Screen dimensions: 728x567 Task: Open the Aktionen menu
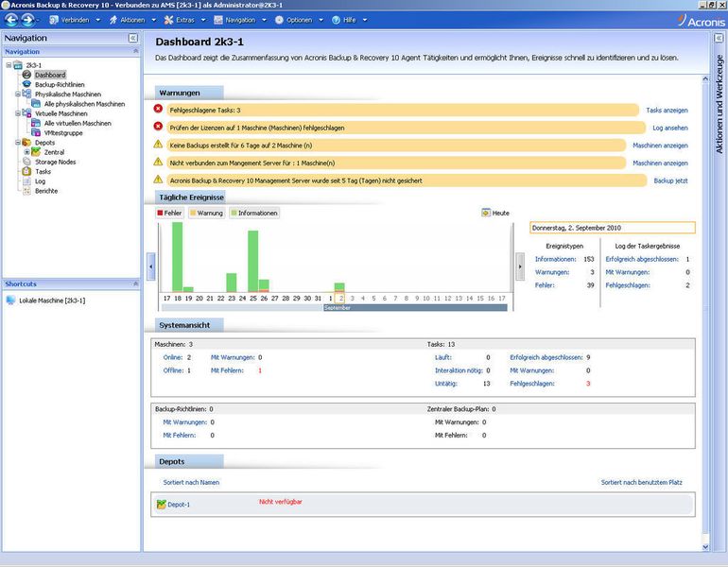click(x=128, y=20)
